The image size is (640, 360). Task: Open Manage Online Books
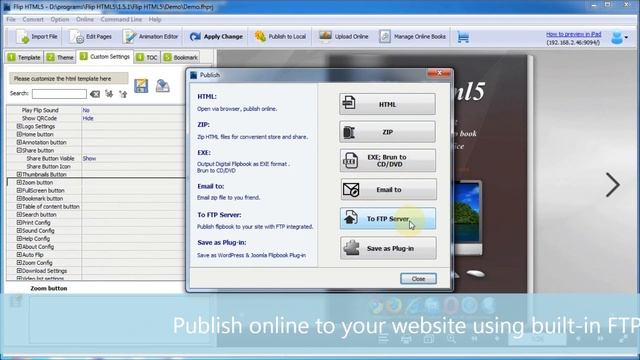[x=412, y=37]
